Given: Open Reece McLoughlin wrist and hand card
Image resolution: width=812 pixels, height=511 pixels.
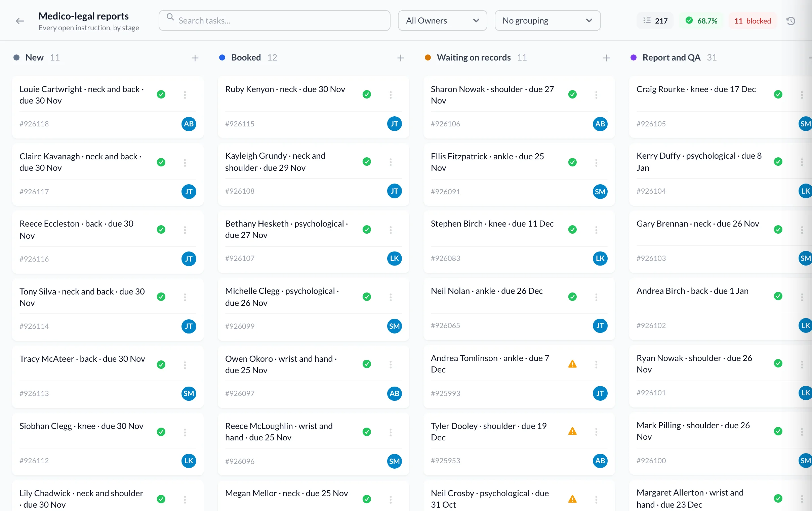Looking at the screenshot, I should pyautogui.click(x=314, y=444).
